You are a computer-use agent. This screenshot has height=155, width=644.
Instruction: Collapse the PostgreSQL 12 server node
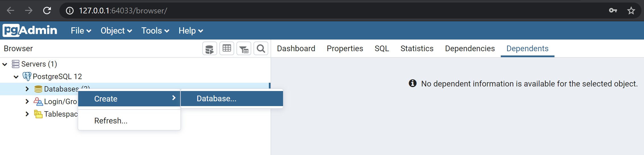(x=16, y=77)
